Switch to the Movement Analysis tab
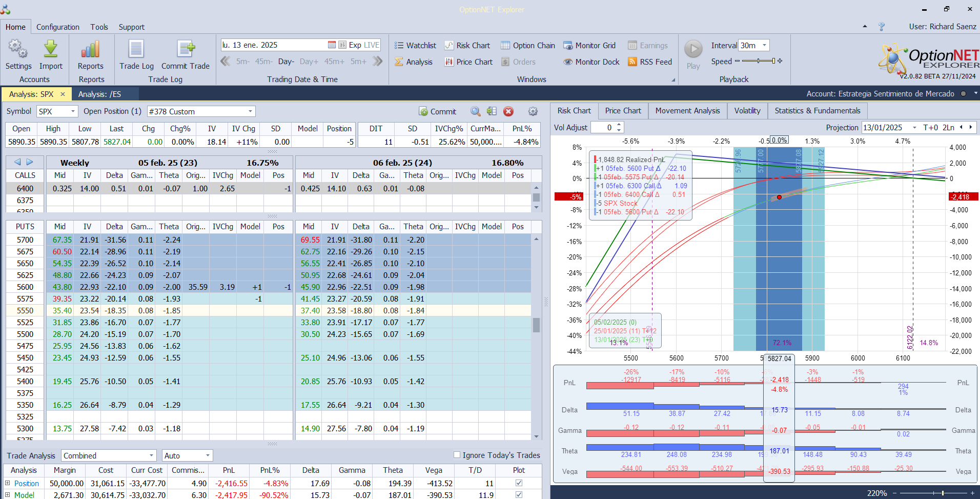 pyautogui.click(x=687, y=111)
